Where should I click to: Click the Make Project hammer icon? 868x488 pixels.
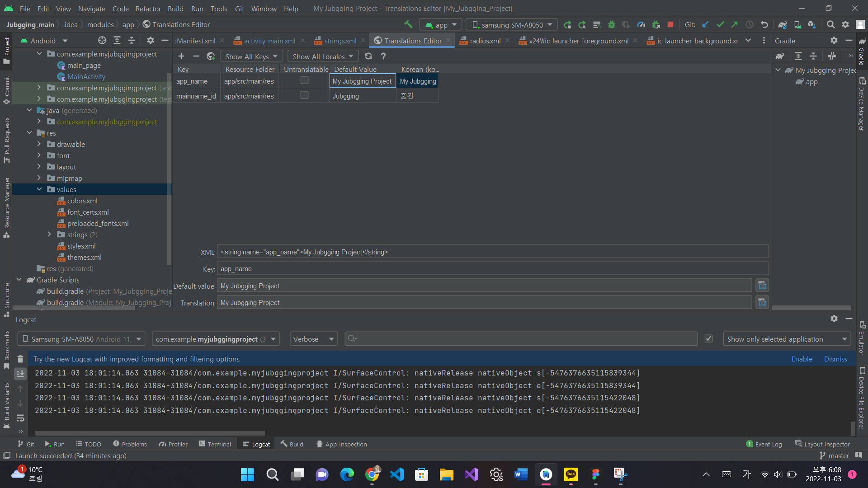coord(408,24)
